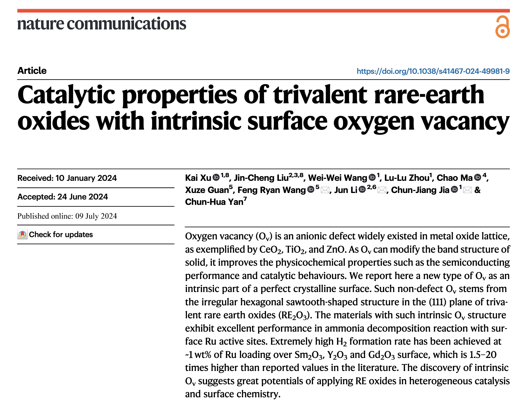
Task: Open Kai Xu's ORCID icon
Action: 216,177
